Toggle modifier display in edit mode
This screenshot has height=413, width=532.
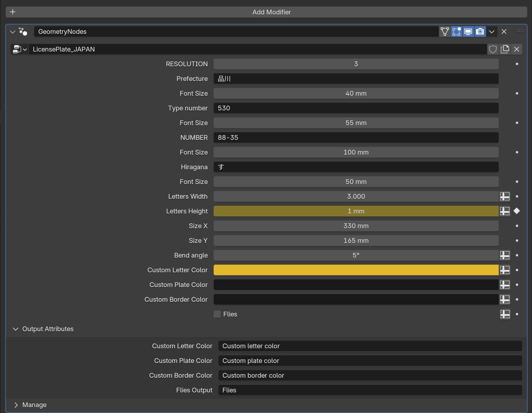click(456, 31)
